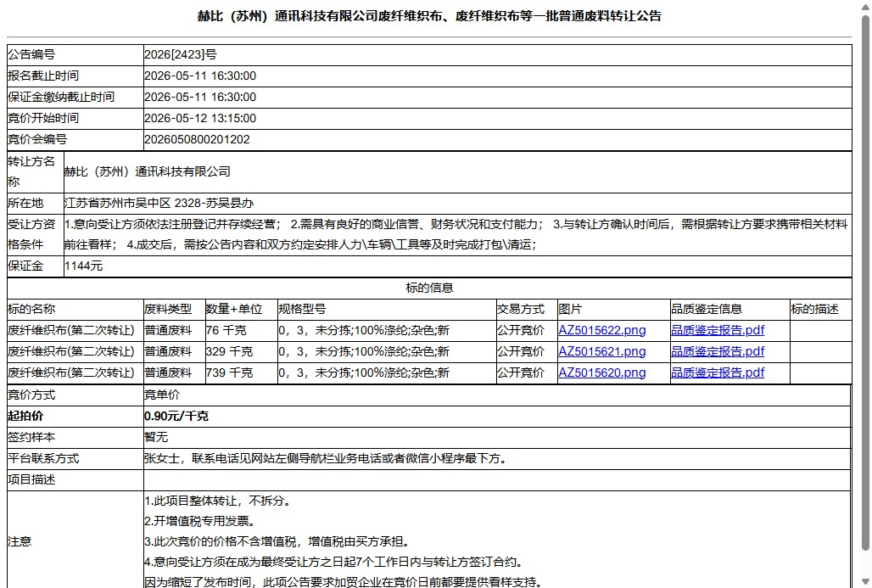Click the 品质鉴定信息 column header

coord(707,310)
